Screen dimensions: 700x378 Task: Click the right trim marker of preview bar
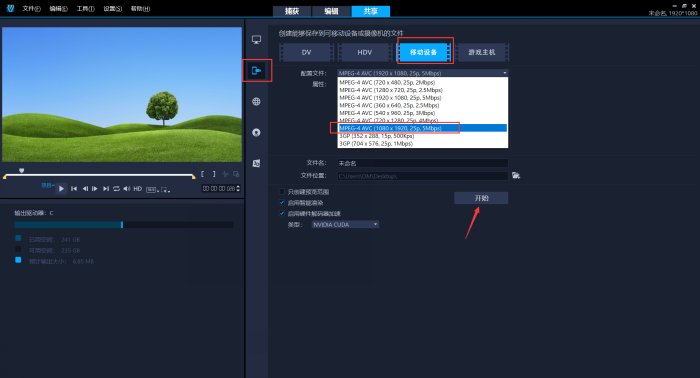click(193, 177)
